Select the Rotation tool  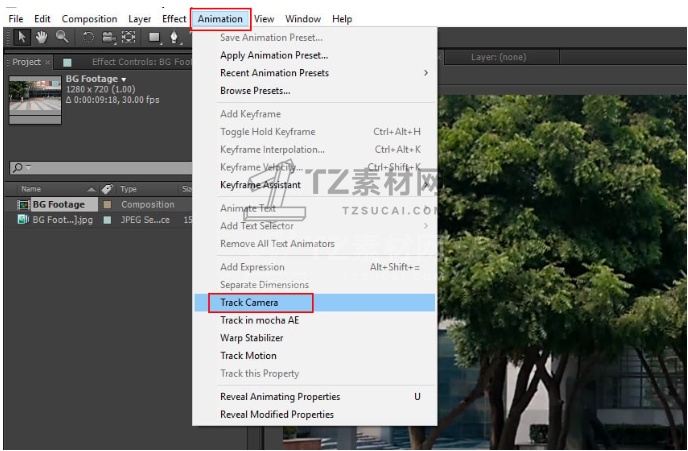coord(88,37)
